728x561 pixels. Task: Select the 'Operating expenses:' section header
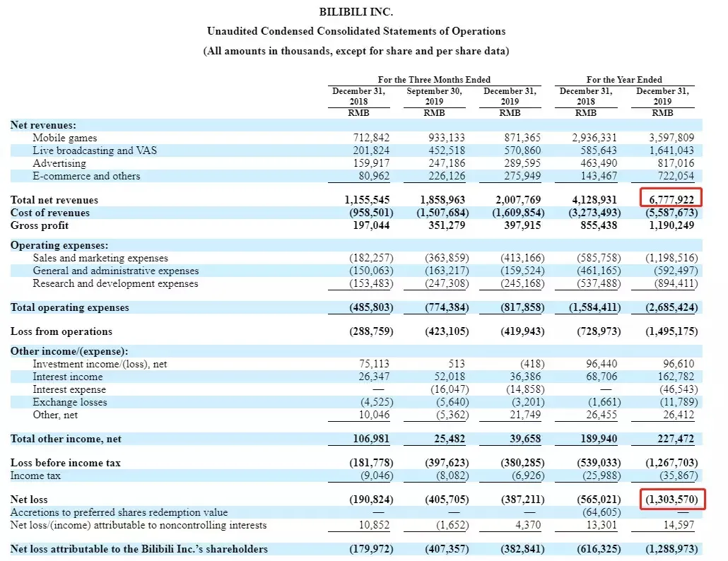click(59, 245)
